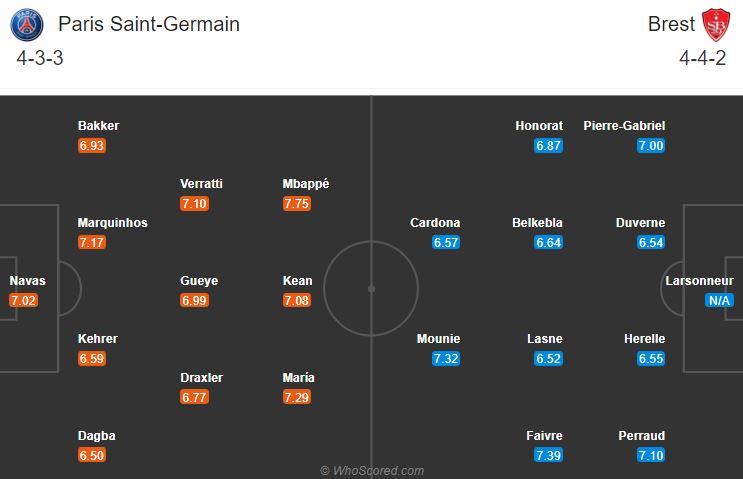
Task: Click Faivre's 7.39 rating badge
Action: (x=548, y=455)
